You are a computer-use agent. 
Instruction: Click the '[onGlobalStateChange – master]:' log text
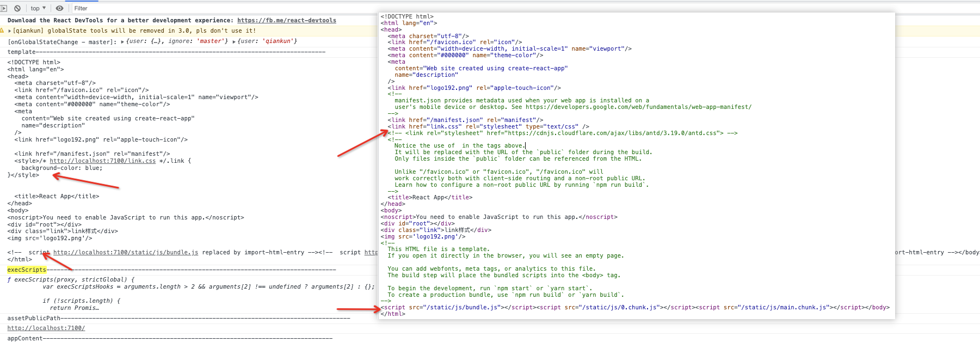[x=62, y=42]
